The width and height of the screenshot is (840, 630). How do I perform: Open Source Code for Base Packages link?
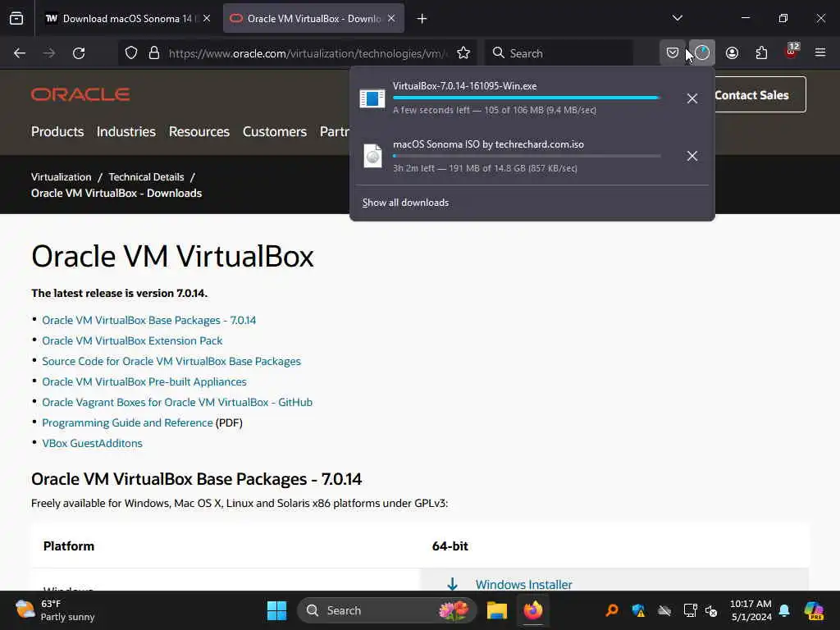[x=171, y=361]
